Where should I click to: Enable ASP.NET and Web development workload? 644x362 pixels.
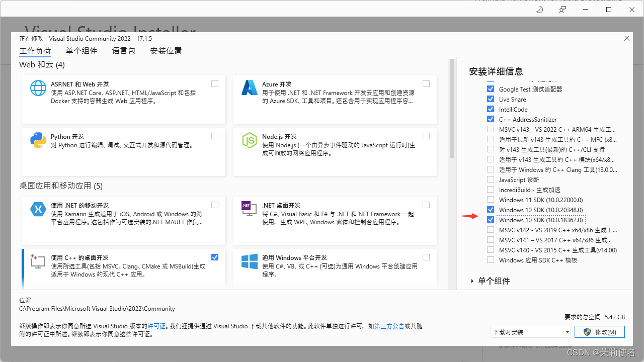[x=215, y=83]
